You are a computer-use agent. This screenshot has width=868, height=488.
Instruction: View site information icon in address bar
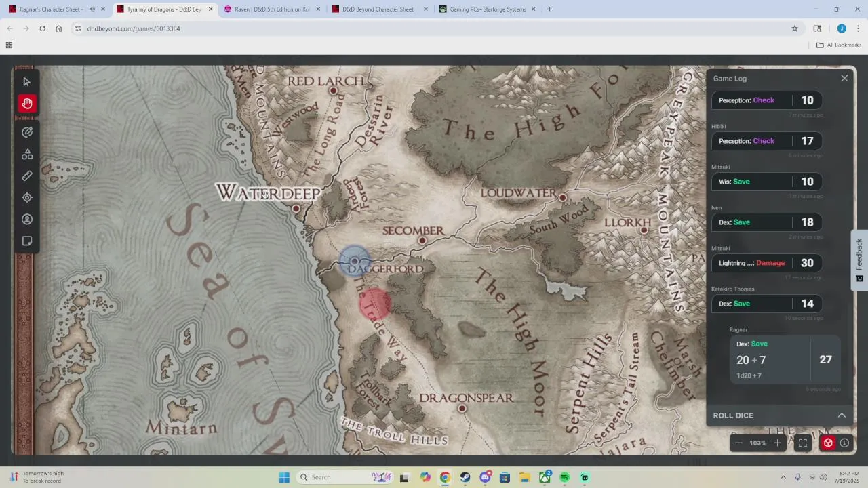pos(78,28)
